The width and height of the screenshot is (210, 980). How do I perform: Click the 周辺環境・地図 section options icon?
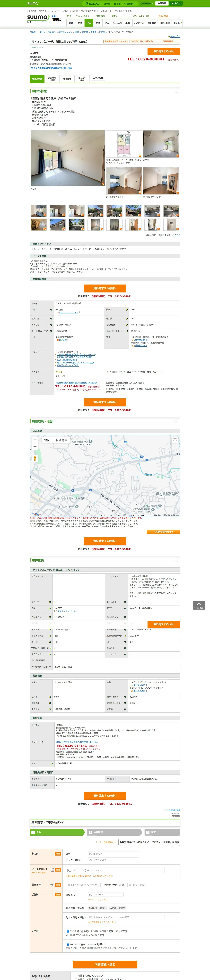[176, 421]
